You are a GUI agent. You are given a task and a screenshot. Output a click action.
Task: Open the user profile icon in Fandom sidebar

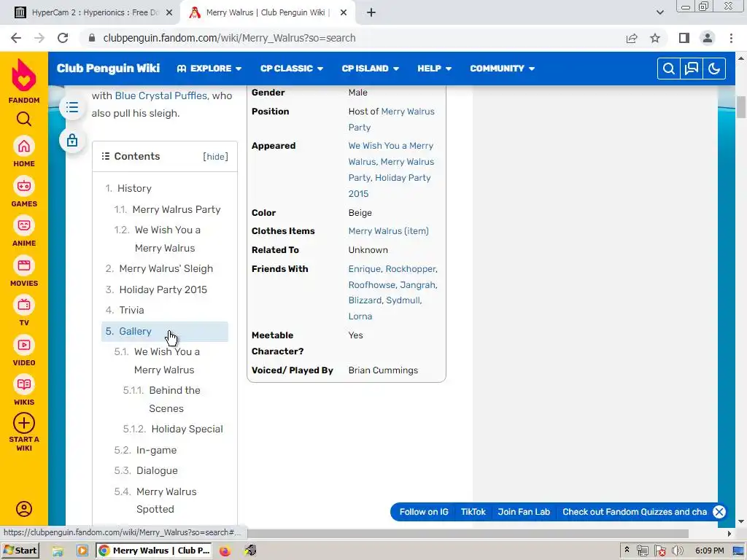click(24, 509)
